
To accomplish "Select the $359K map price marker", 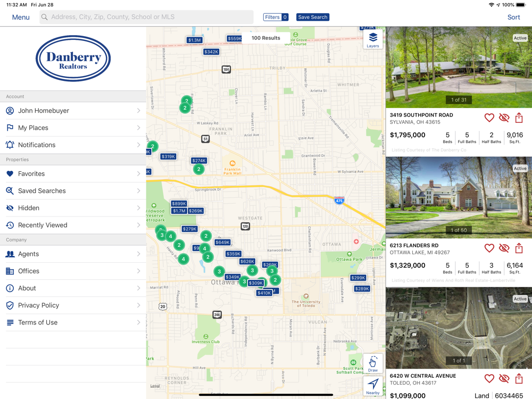I will [x=234, y=254].
